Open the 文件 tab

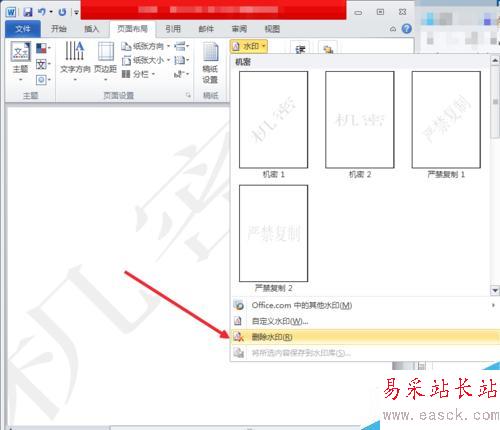point(23,29)
